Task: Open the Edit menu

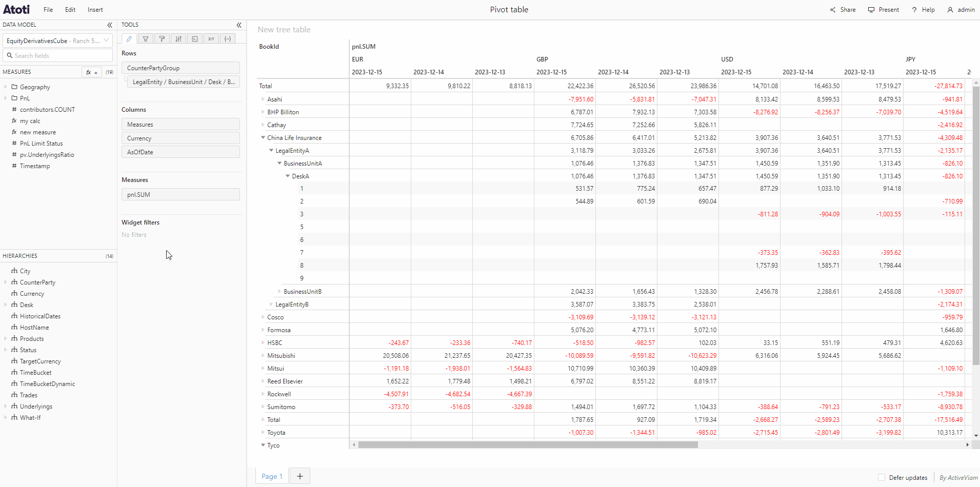Action: pos(70,10)
